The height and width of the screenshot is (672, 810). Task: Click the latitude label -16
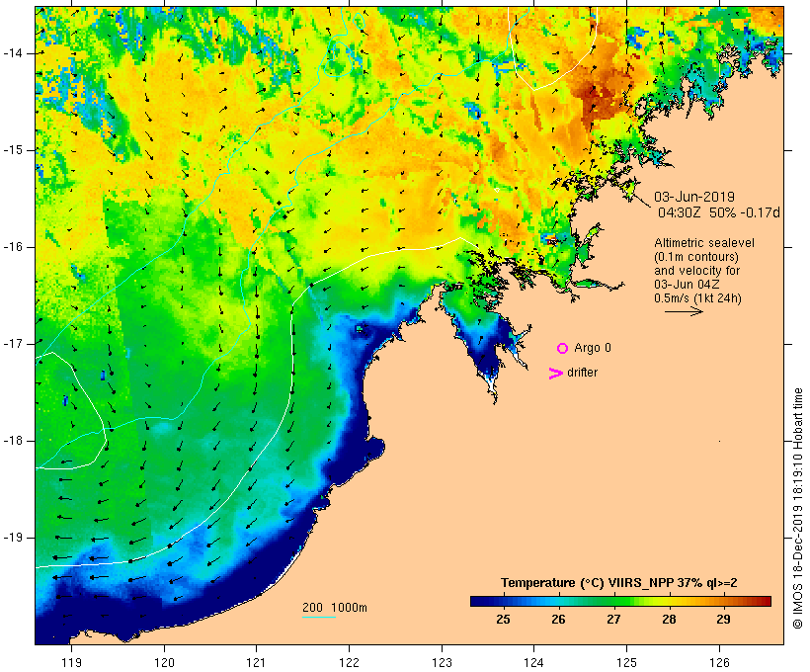13,247
